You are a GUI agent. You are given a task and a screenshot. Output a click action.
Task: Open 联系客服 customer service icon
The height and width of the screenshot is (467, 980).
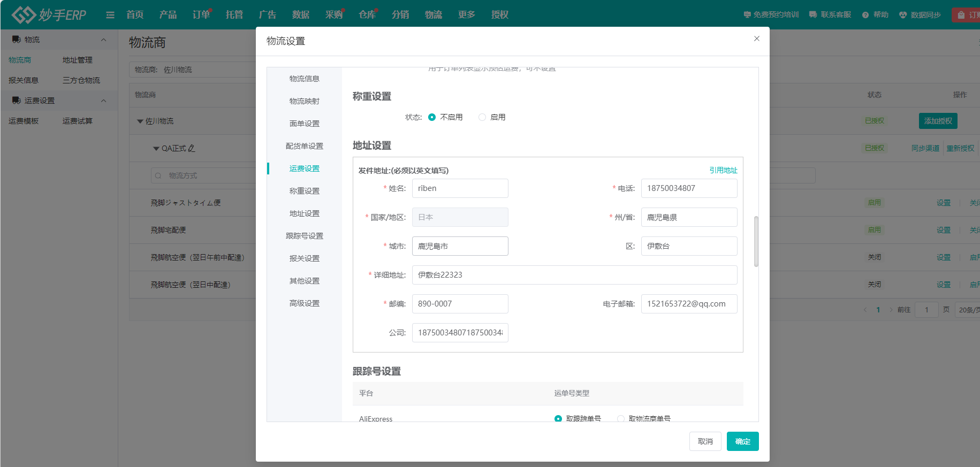[x=813, y=15]
